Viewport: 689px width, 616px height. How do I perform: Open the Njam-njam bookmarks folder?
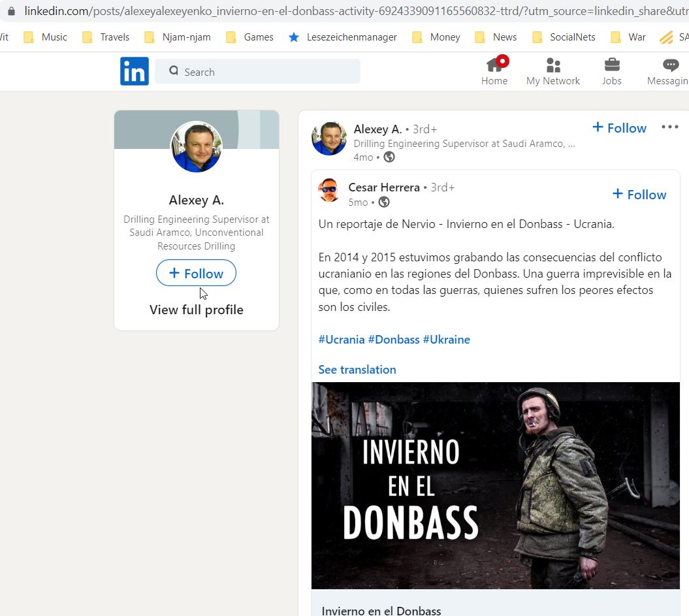(x=178, y=37)
